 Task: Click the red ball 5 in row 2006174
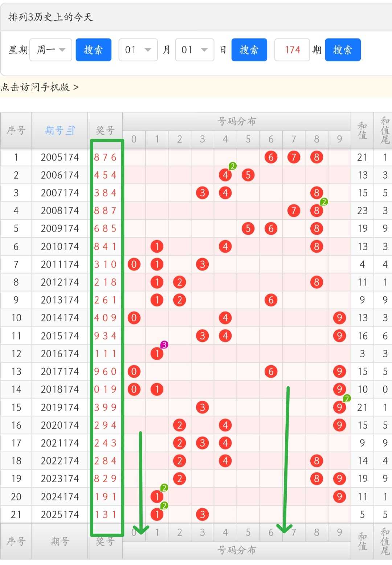[x=248, y=175]
